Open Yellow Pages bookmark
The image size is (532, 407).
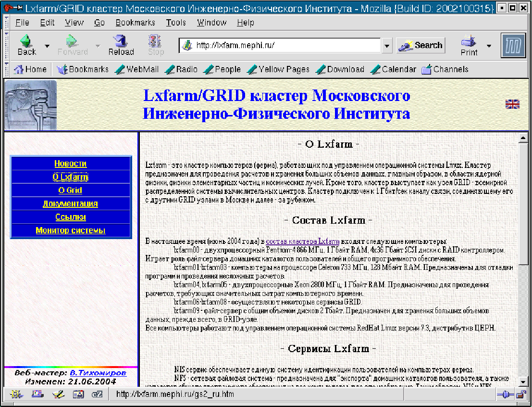pos(278,69)
